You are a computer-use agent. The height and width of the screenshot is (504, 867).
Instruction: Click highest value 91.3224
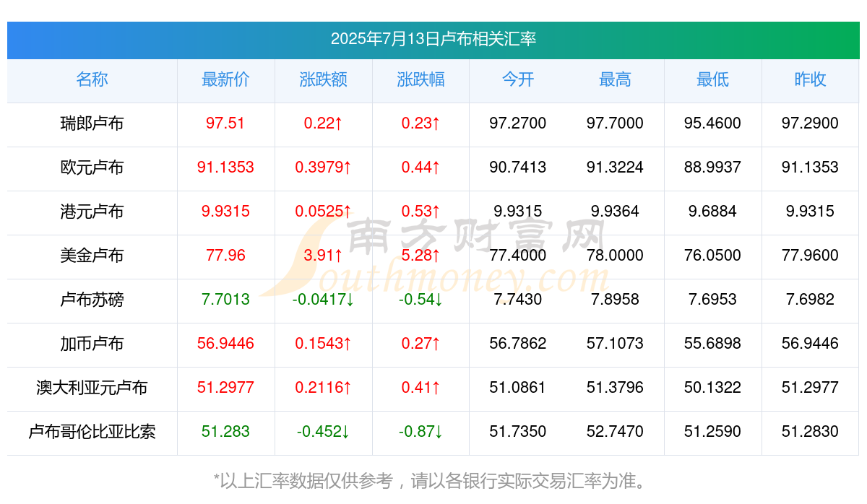tap(615, 168)
